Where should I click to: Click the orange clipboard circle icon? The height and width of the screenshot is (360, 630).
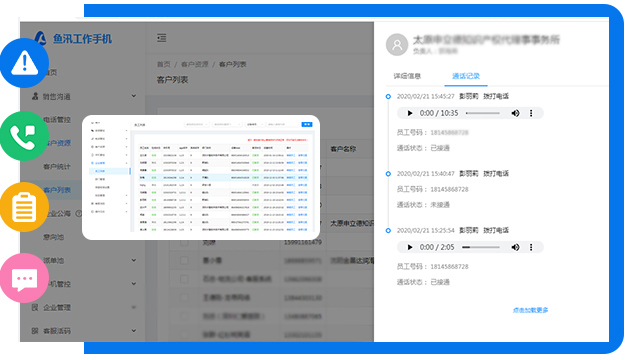[x=25, y=207]
